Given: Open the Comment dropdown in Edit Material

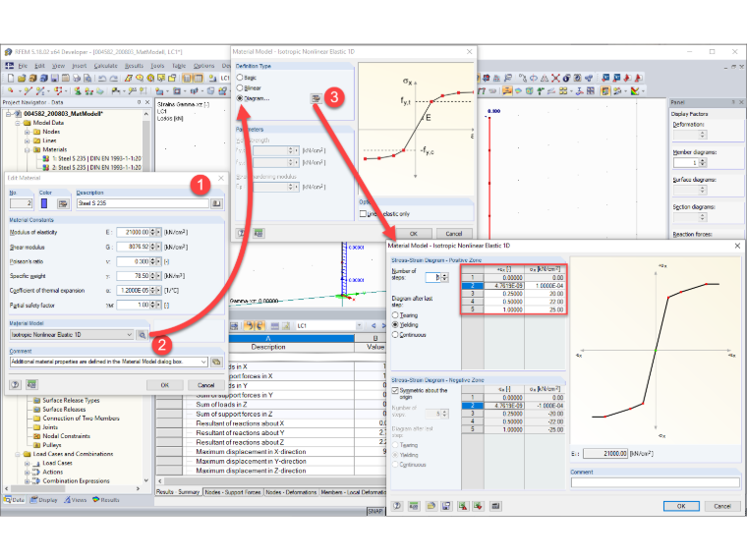Looking at the screenshot, I should (x=203, y=362).
